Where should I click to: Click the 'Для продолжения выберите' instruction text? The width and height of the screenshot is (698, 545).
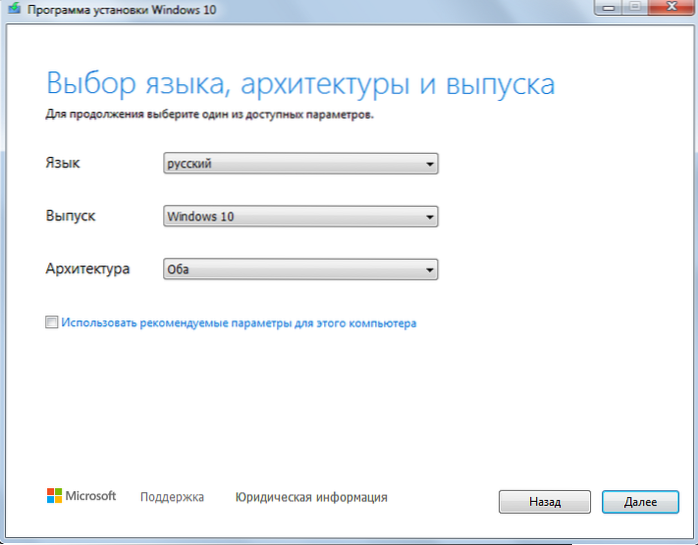210,114
